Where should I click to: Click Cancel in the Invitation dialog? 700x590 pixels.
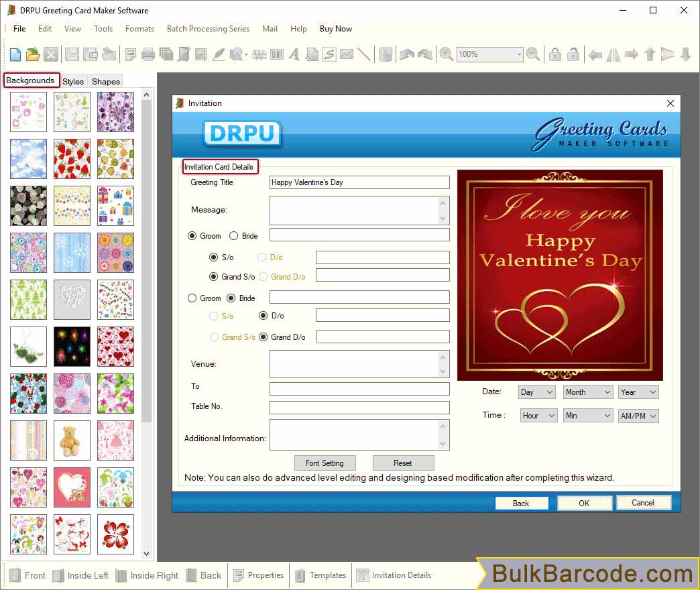coord(643,503)
